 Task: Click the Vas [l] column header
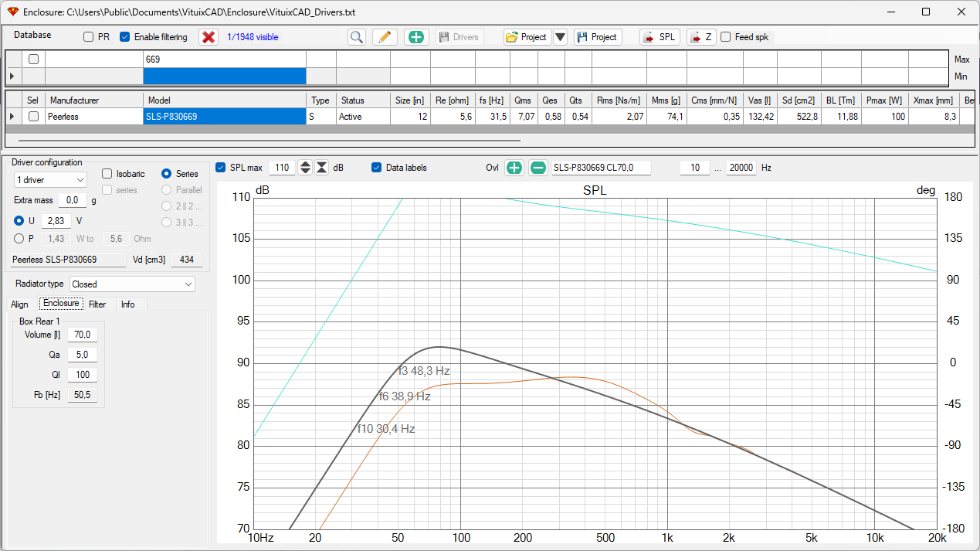coord(760,100)
